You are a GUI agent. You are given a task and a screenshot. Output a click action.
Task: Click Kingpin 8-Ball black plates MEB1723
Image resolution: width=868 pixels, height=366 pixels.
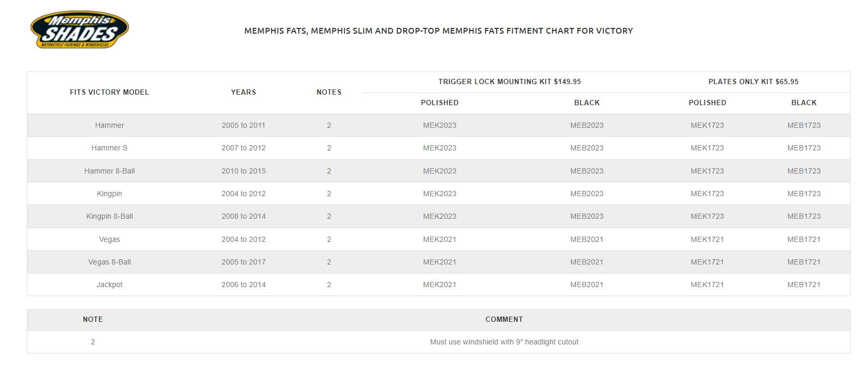tap(803, 216)
